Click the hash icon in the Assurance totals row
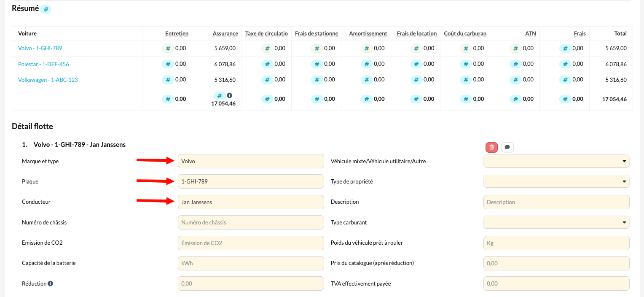This screenshot has height=297, width=644. pos(219,96)
